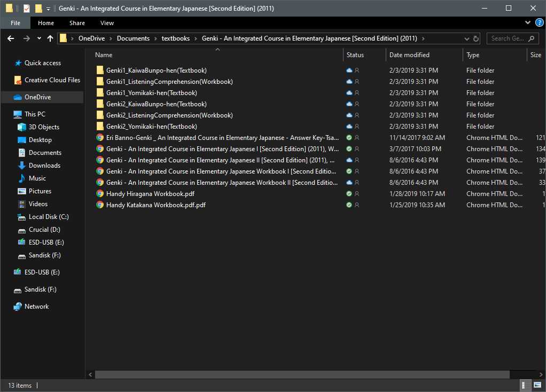Select the Genki2_Yomikaki-hen(Textbook) folder icon
This screenshot has width=546, height=392.
100,127
